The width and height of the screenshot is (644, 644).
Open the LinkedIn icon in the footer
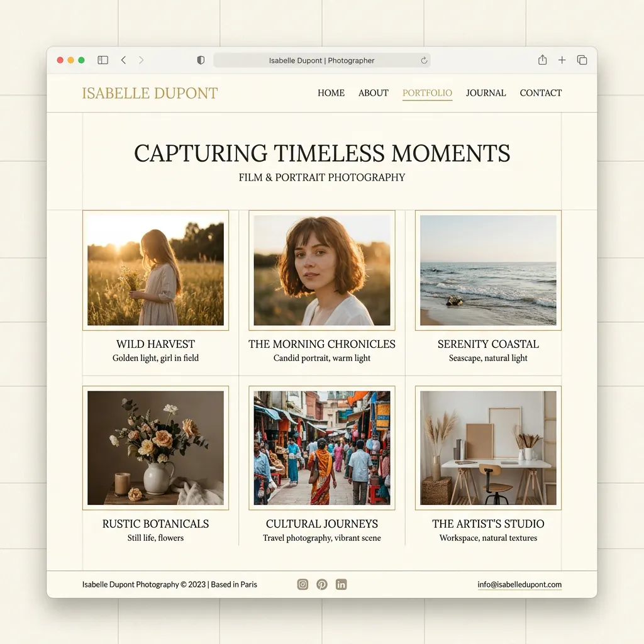(x=341, y=584)
